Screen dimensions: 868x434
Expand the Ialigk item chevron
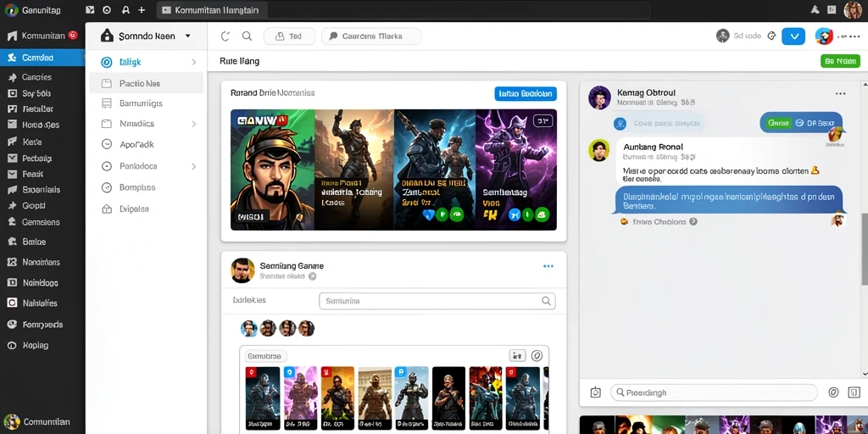(194, 62)
